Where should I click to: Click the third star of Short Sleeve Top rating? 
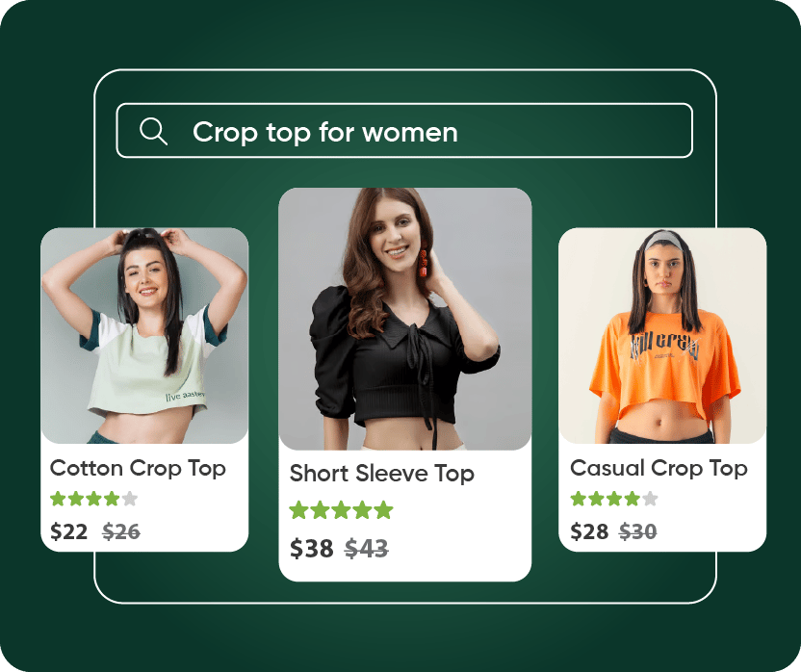341,510
